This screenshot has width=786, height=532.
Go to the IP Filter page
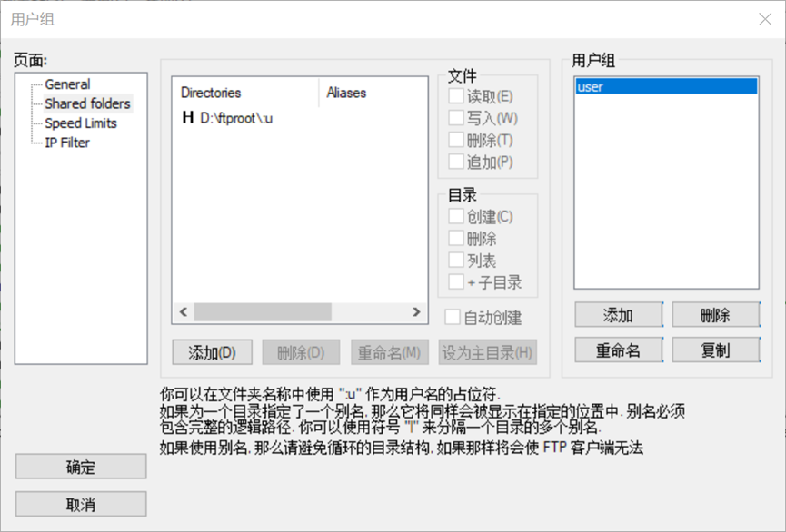point(67,143)
